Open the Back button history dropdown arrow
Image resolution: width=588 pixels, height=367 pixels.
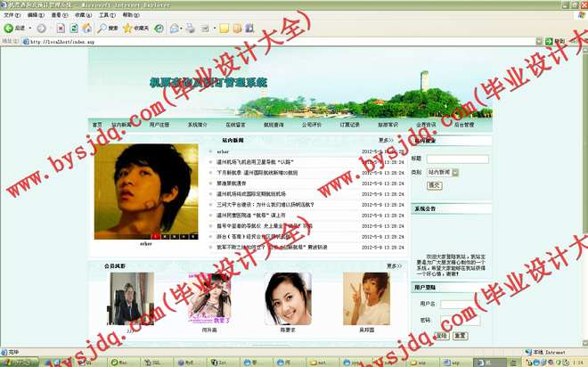[29, 29]
